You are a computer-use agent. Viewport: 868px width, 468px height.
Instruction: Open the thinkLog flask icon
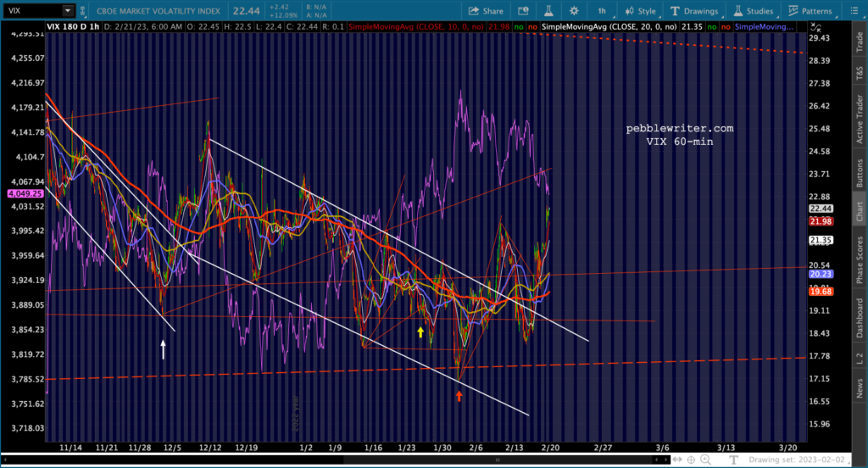pos(548,10)
